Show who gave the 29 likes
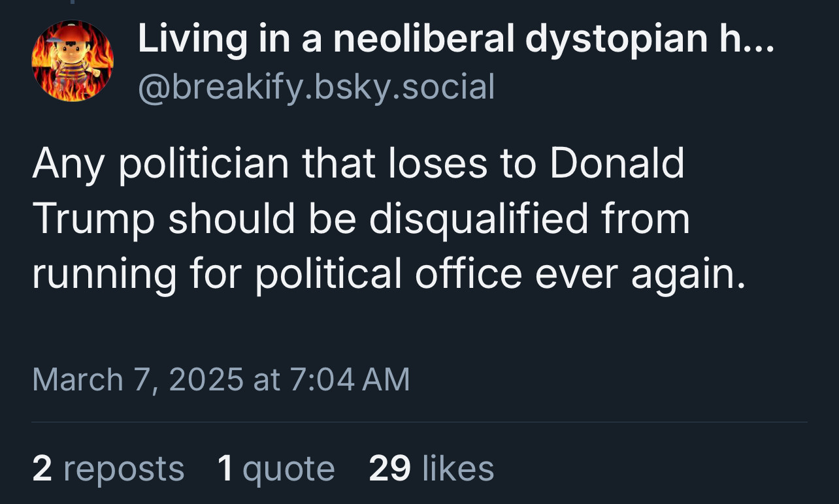839x504 pixels. pyautogui.click(x=431, y=469)
